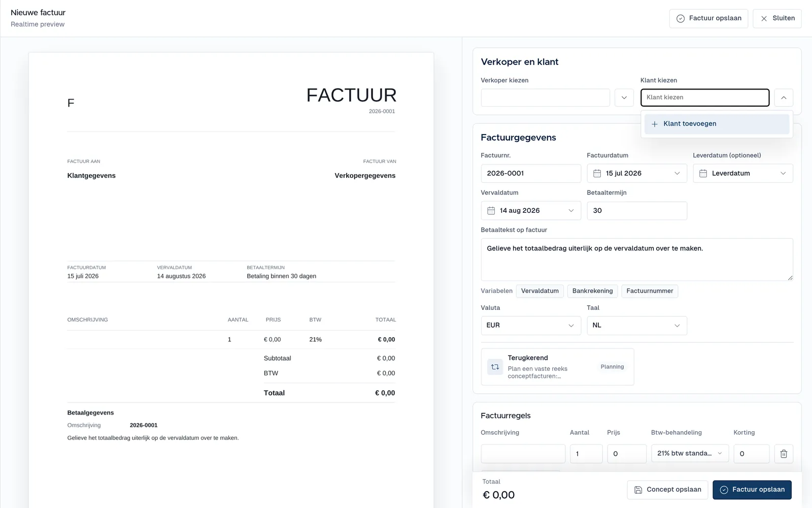Insert the Vervaldatum variable chip
The height and width of the screenshot is (508, 812).
(x=540, y=291)
